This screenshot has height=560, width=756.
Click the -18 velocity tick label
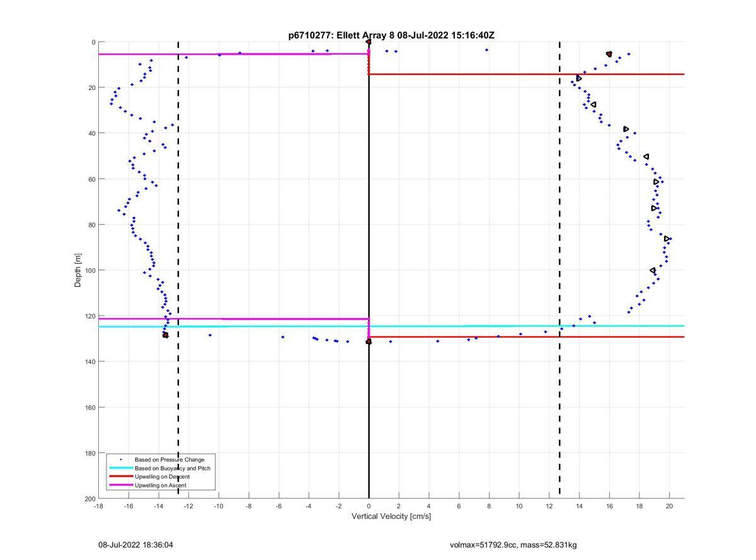pyautogui.click(x=98, y=506)
